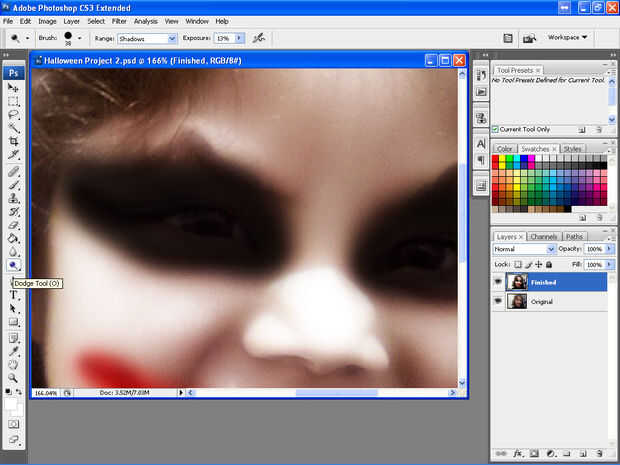Open the layer Fill slider arrow

(x=609, y=264)
